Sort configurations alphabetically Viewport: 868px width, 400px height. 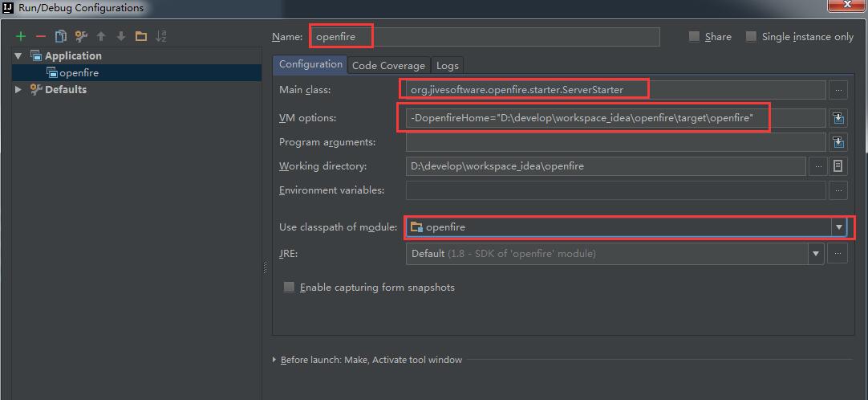[161, 37]
